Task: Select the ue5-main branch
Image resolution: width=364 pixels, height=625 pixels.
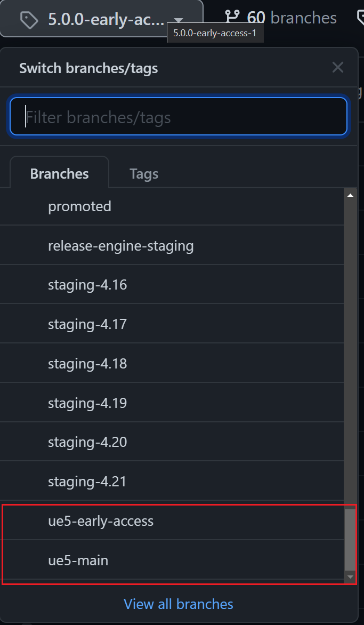Action: tap(78, 560)
